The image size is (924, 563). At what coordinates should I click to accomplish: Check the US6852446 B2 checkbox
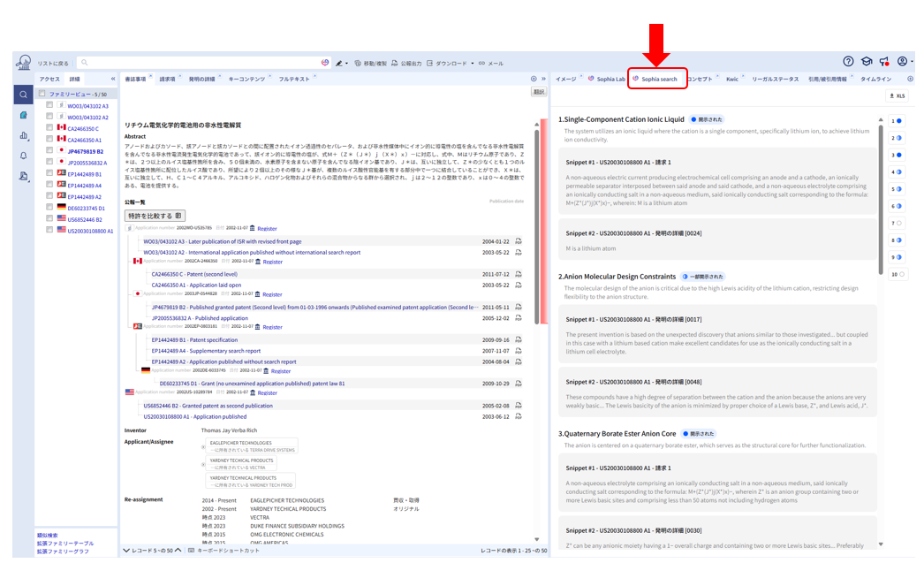49,218
